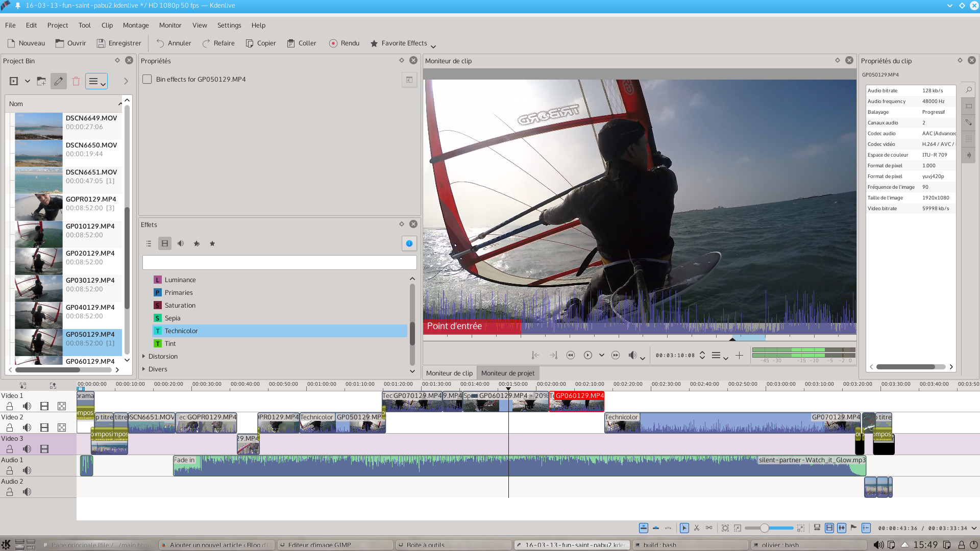Click the delete clip trash icon
Image resolution: width=980 pixels, height=551 pixels.
[x=76, y=81]
